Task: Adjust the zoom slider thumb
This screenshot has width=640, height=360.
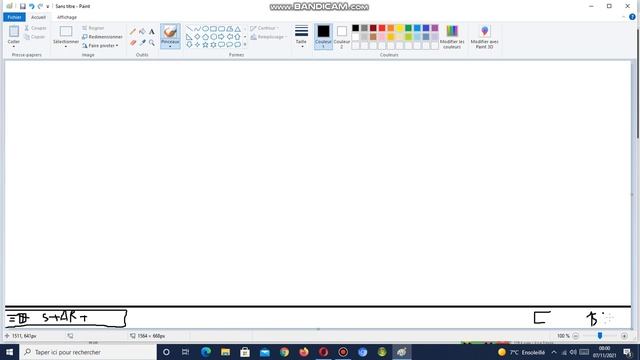Action: tap(600, 336)
